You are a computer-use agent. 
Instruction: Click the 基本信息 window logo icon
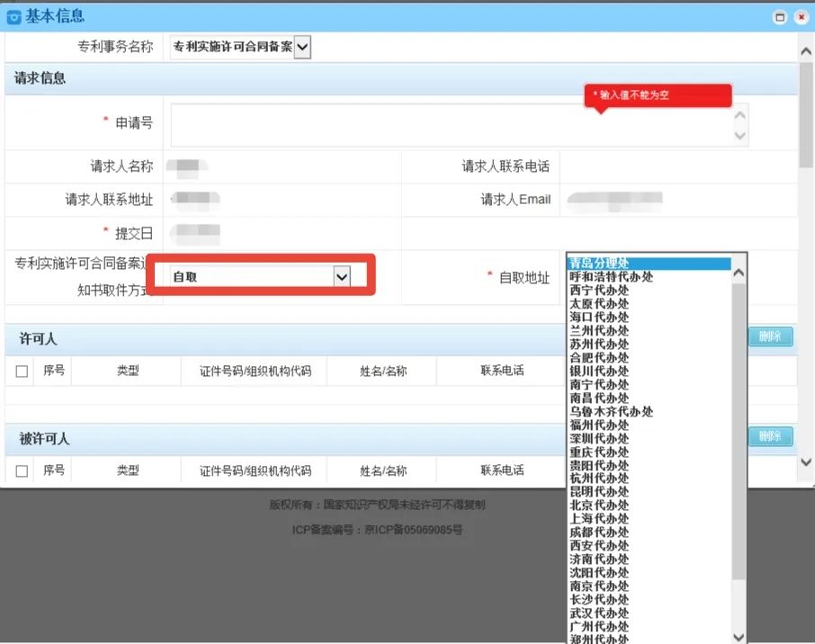click(x=13, y=17)
